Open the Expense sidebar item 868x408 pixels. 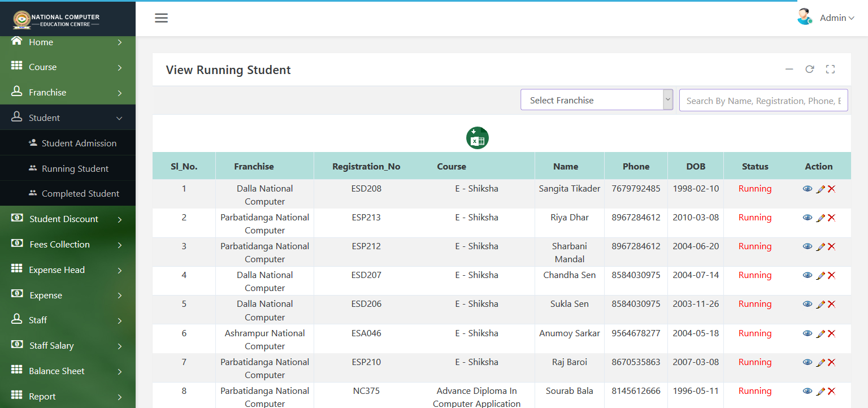pyautogui.click(x=68, y=296)
